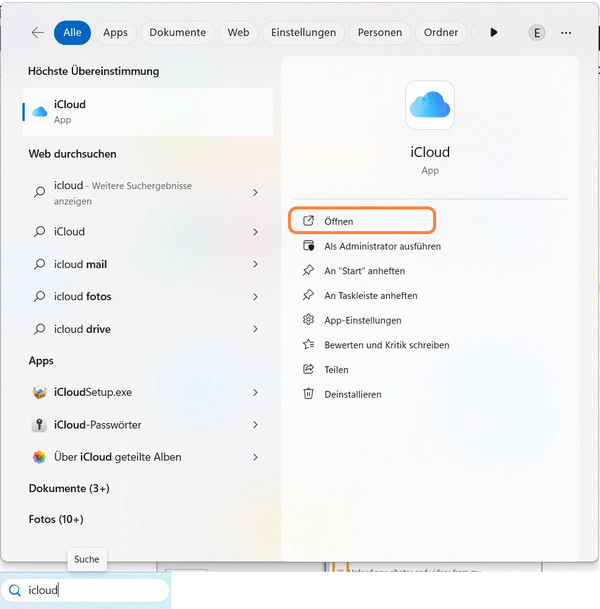Expand chevron for 'icloud - Weitere Suchergebnisse' row
Image resolution: width=600 pixels, height=609 pixels.
click(255, 193)
